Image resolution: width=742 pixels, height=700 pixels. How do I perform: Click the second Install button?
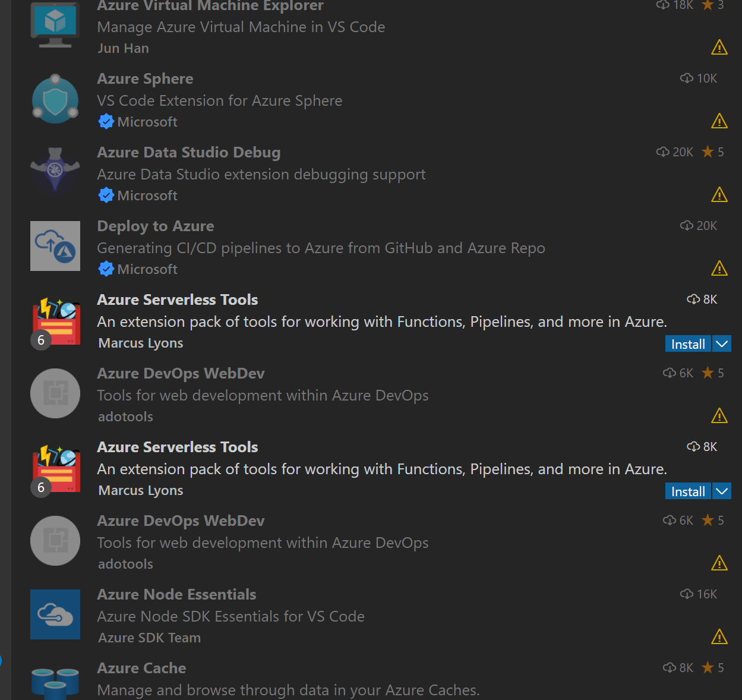687,491
